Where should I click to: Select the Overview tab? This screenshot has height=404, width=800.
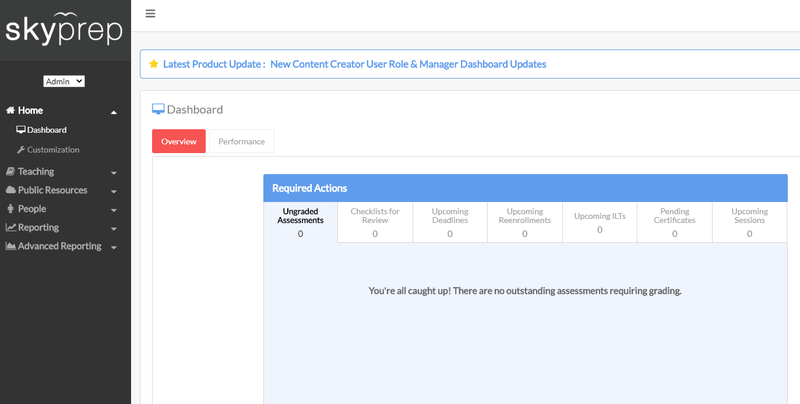179,141
